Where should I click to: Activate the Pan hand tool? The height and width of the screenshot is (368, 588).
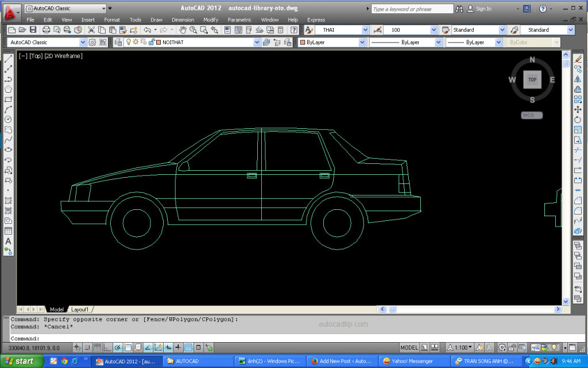183,30
